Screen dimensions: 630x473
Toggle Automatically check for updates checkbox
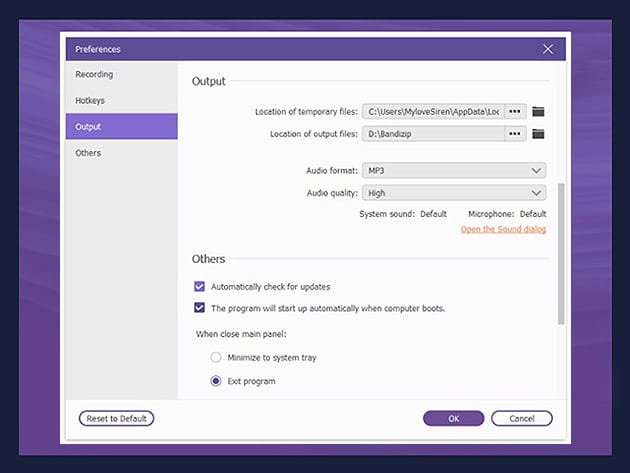(x=200, y=286)
